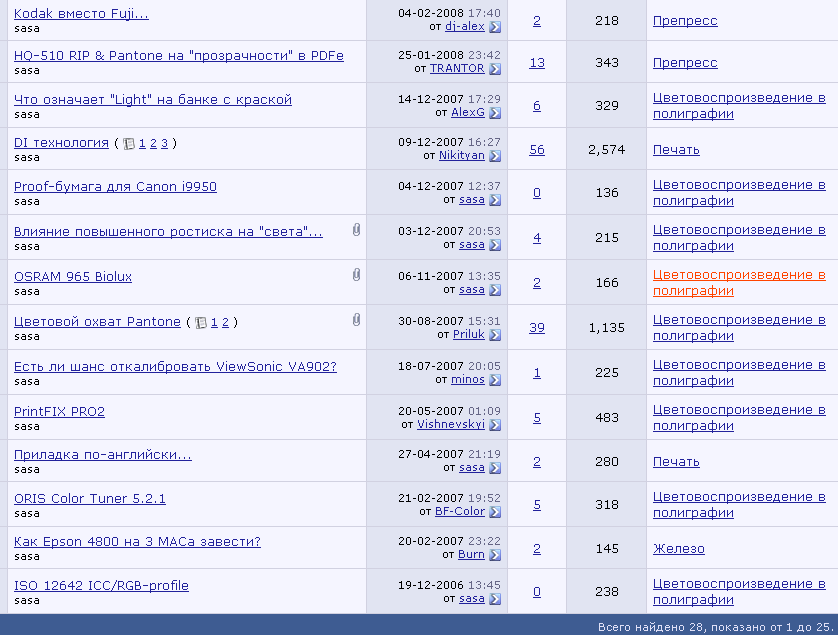Click multipage icon in DI технология row
This screenshot has width=838, height=635.
pyautogui.click(x=129, y=144)
